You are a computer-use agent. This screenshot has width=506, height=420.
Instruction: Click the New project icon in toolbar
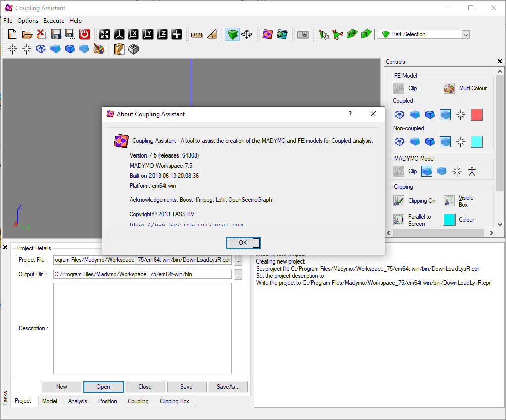(13, 34)
